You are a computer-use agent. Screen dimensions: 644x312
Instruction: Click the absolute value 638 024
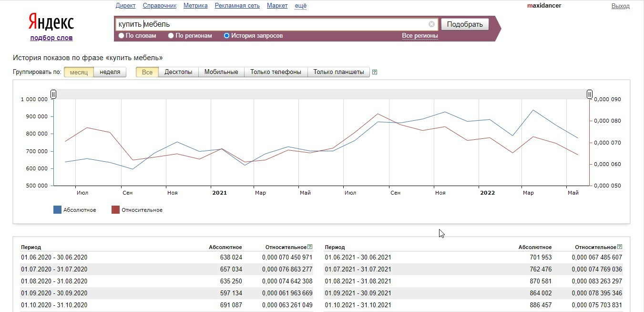click(230, 257)
